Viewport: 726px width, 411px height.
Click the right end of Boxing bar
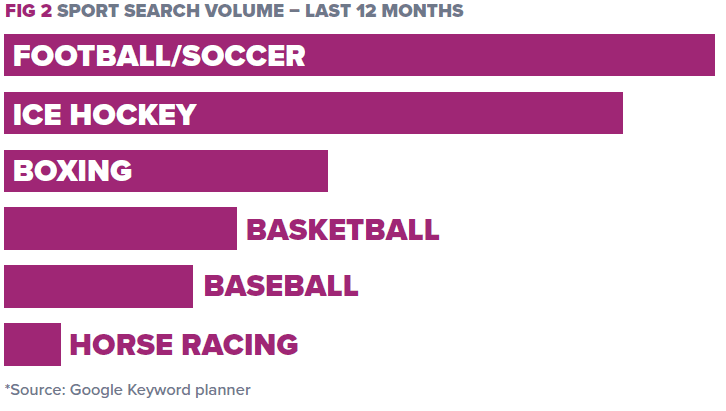click(x=324, y=171)
